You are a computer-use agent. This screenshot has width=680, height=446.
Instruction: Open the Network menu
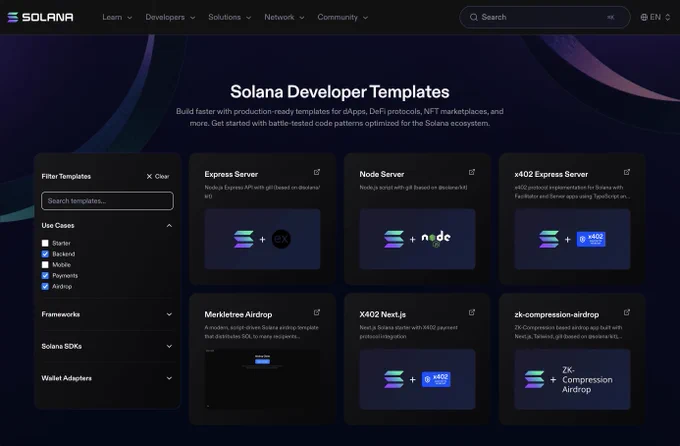284,17
